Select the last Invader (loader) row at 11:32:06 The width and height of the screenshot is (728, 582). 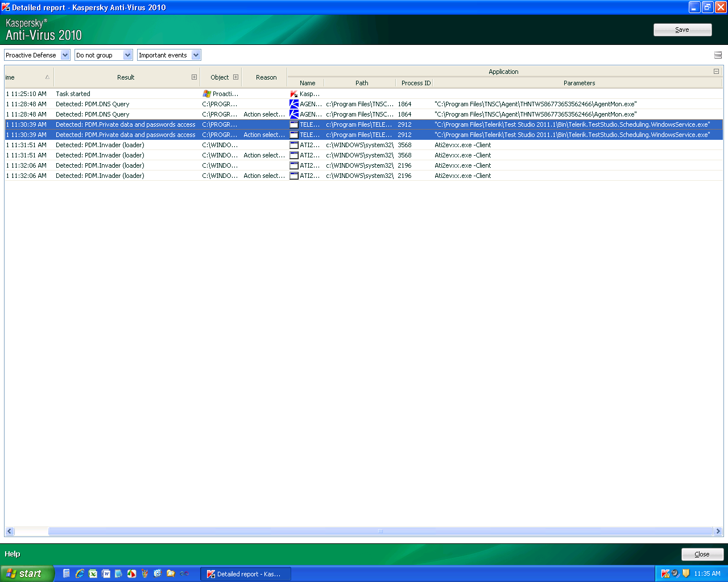point(364,176)
